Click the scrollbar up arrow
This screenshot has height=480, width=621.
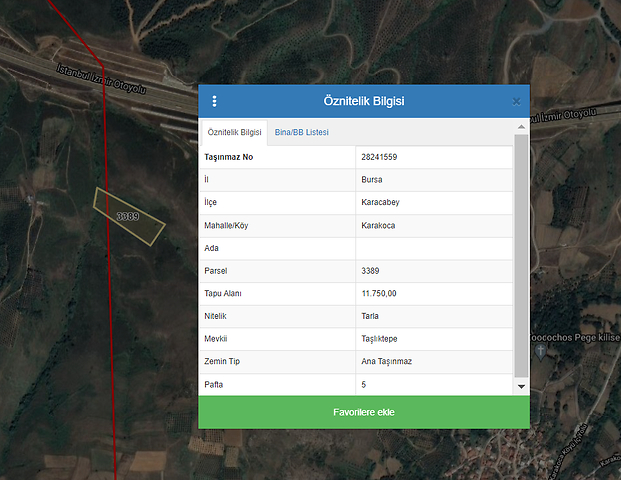(x=521, y=127)
